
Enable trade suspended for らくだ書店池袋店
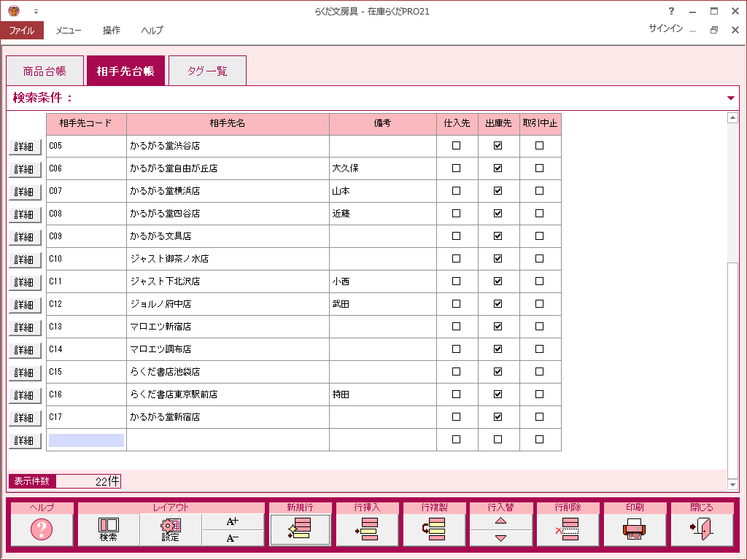(540, 372)
